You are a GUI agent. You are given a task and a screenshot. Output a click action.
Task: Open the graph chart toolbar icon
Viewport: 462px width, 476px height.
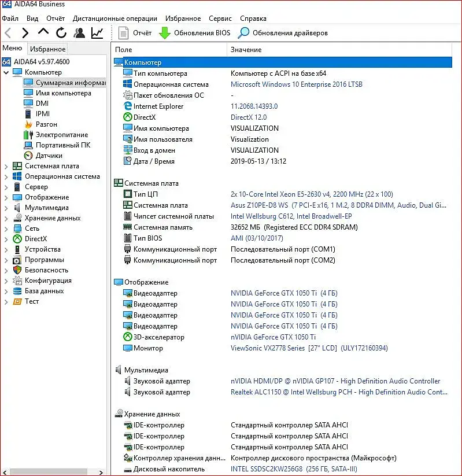click(97, 33)
